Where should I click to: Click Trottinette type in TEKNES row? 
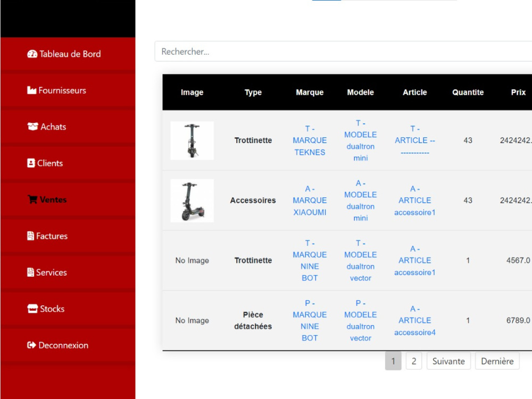point(253,140)
